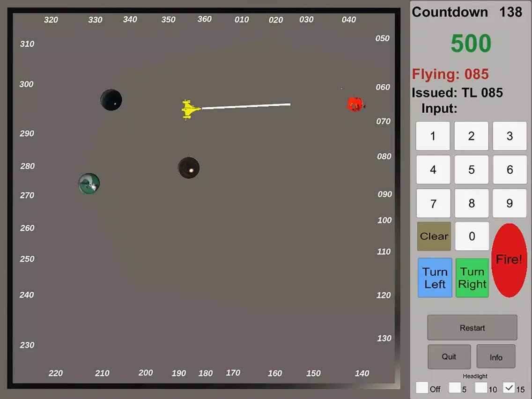Click compass heading 270 on left
Screen dimensions: 532x399
pos(27,195)
